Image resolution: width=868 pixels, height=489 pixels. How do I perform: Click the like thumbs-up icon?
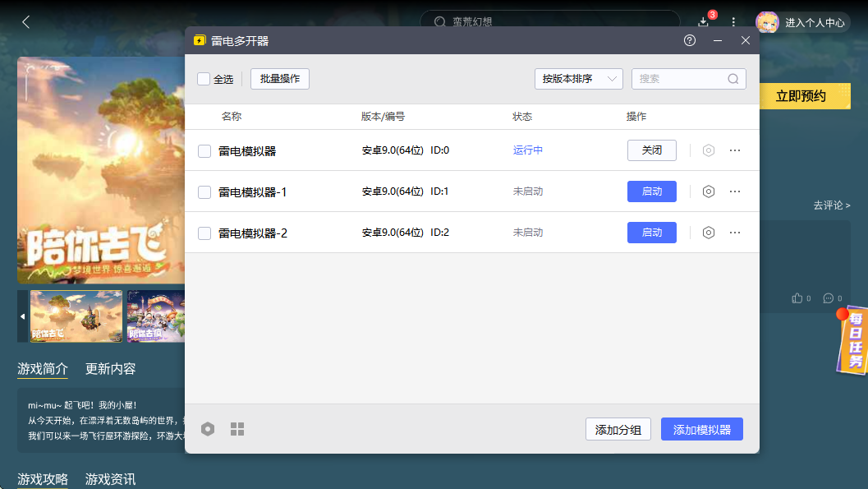tap(796, 298)
